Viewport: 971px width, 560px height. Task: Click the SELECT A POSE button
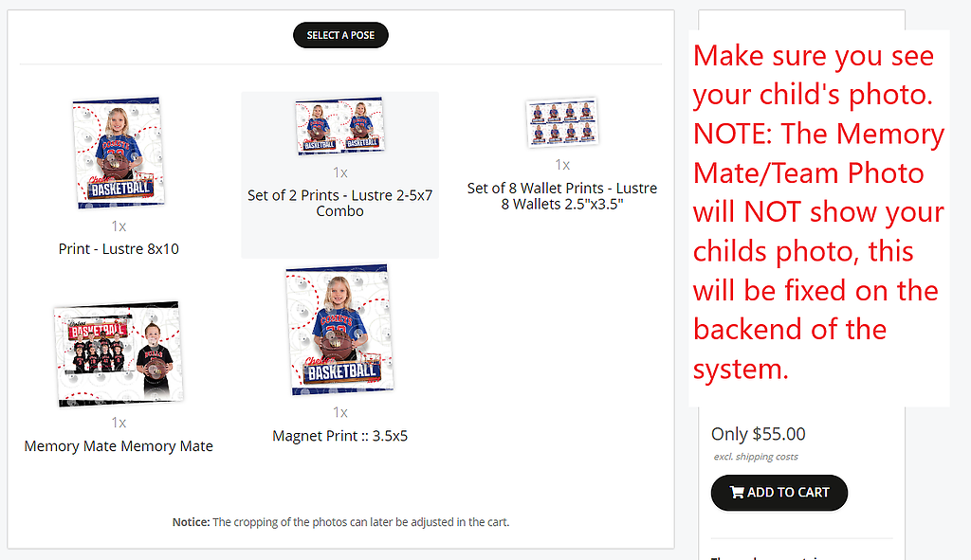(340, 35)
